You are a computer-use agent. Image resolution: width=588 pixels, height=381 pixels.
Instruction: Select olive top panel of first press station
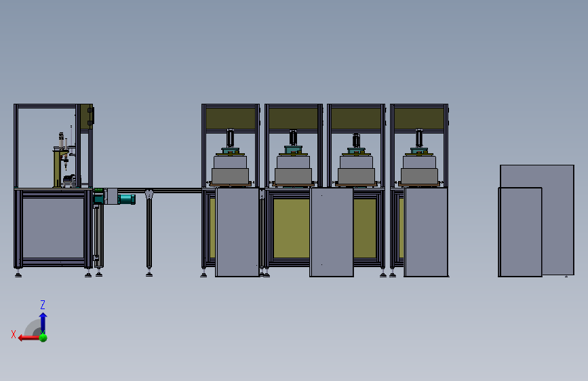231,119
